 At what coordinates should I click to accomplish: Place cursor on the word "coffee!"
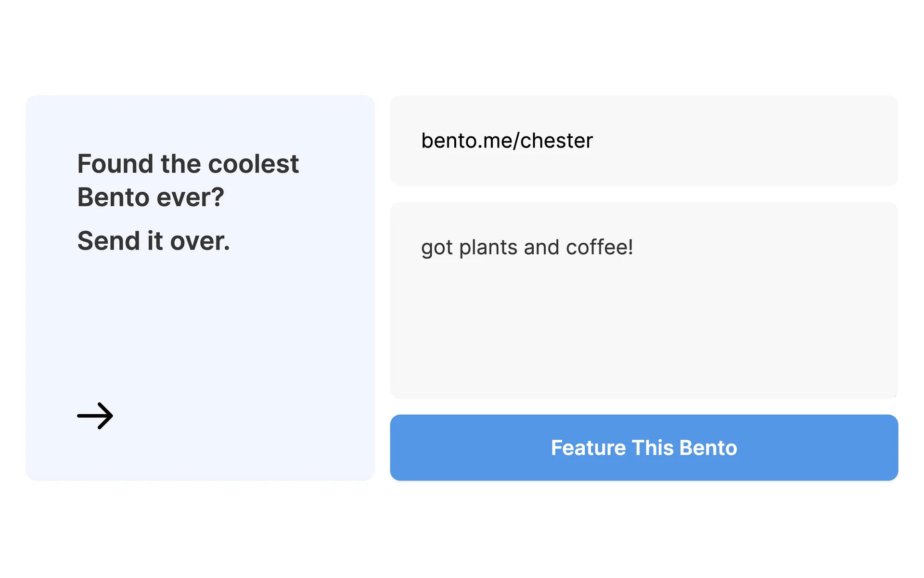click(x=599, y=248)
